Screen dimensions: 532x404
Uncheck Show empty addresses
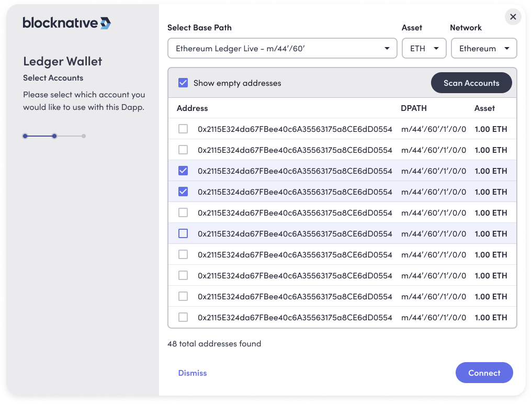coord(183,83)
